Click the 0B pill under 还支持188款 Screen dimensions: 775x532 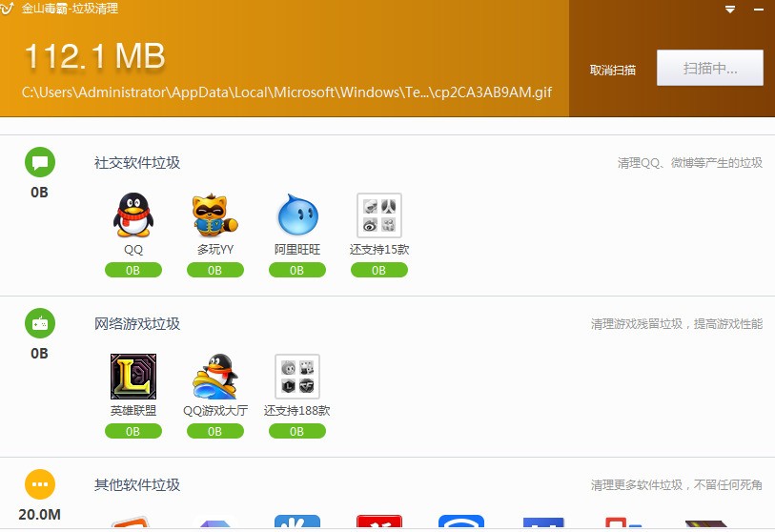pos(297,431)
